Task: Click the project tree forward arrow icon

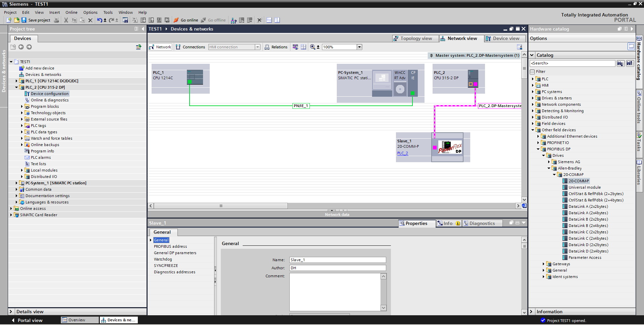Action: [29, 47]
